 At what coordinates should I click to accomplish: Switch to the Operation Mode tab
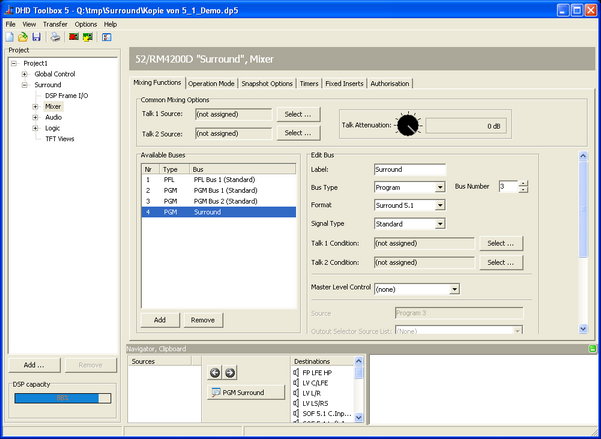point(211,83)
